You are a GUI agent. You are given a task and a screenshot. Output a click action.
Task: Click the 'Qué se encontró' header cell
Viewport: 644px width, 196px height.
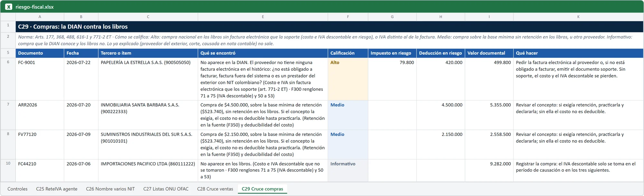pos(263,53)
